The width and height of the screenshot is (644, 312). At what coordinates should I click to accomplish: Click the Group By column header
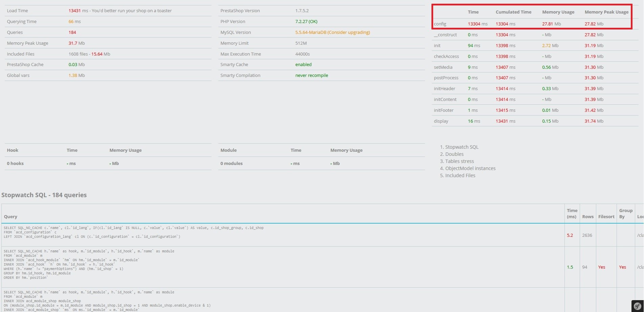click(x=626, y=213)
